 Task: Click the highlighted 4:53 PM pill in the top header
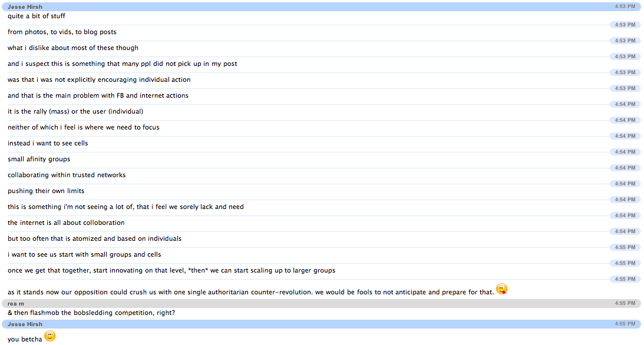click(x=625, y=6)
